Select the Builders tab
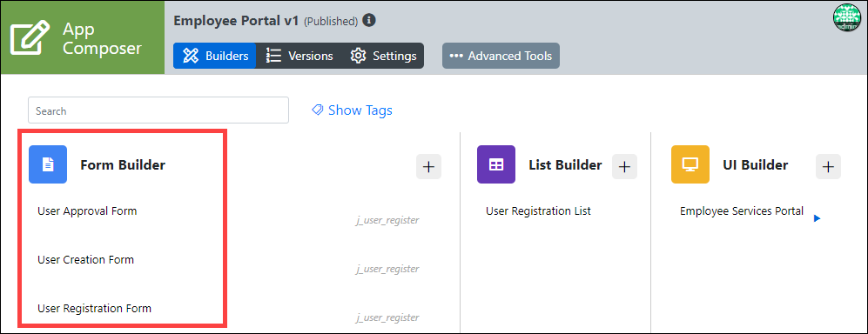 (x=215, y=56)
